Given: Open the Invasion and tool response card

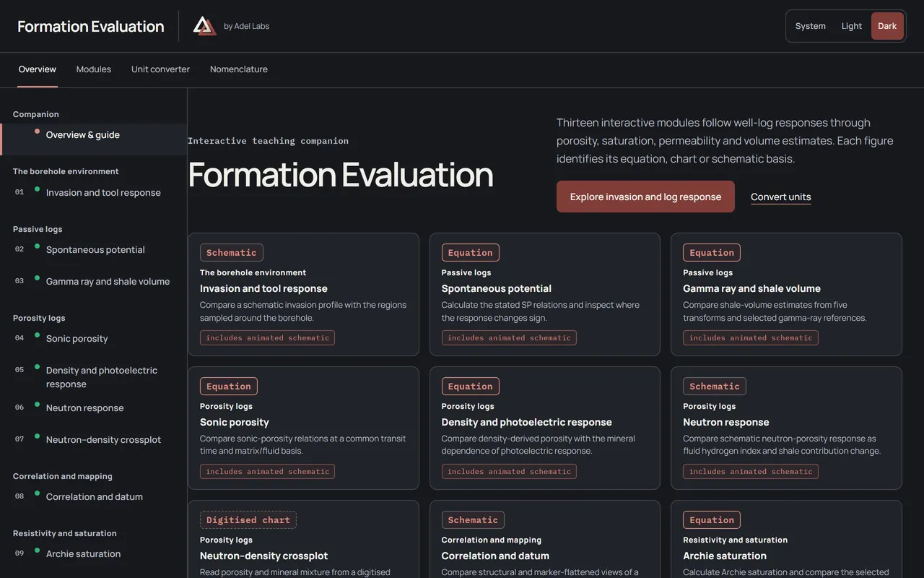Looking at the screenshot, I should 303,294.
